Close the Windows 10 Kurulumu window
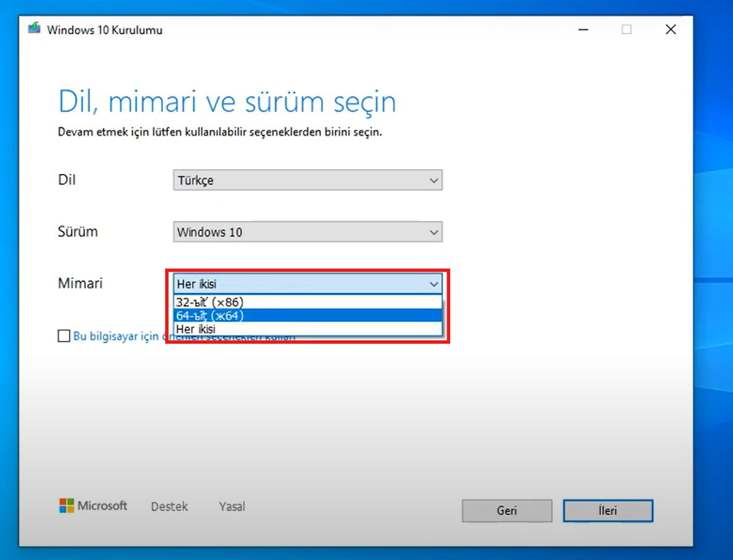733x560 pixels. pos(671,29)
